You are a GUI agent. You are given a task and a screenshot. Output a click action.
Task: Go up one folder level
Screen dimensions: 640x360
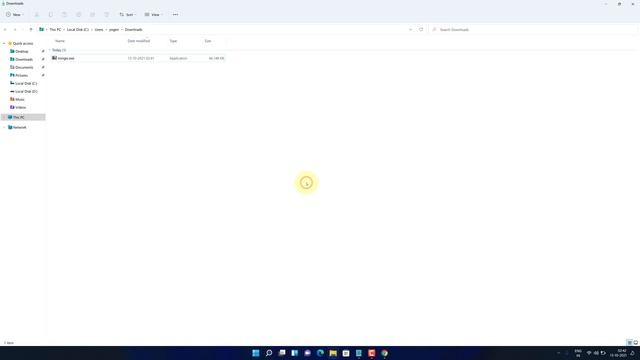31,30
